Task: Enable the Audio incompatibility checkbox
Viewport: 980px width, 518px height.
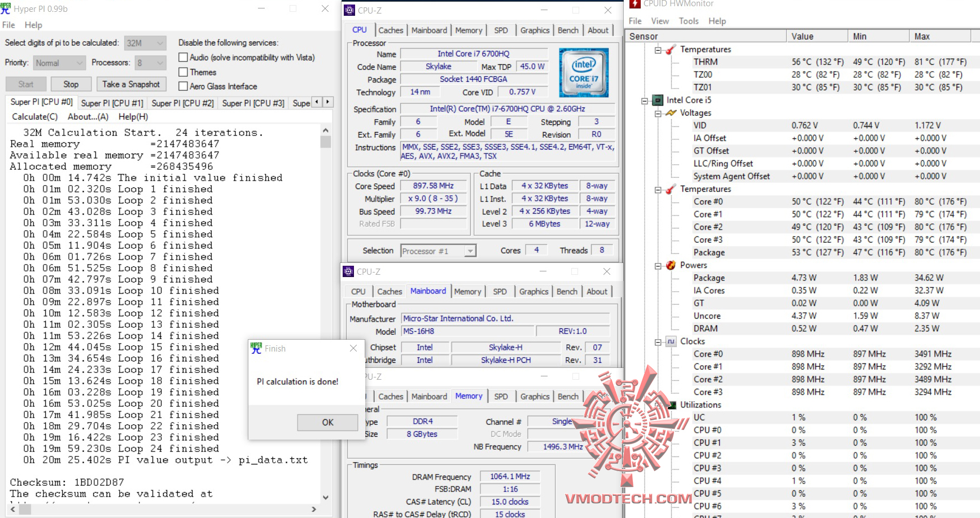Action: point(183,57)
